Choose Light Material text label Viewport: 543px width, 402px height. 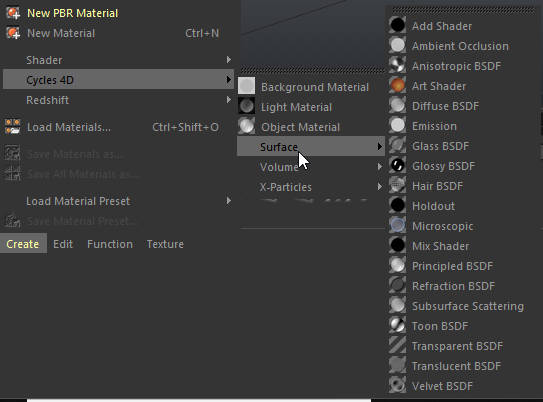click(x=296, y=107)
